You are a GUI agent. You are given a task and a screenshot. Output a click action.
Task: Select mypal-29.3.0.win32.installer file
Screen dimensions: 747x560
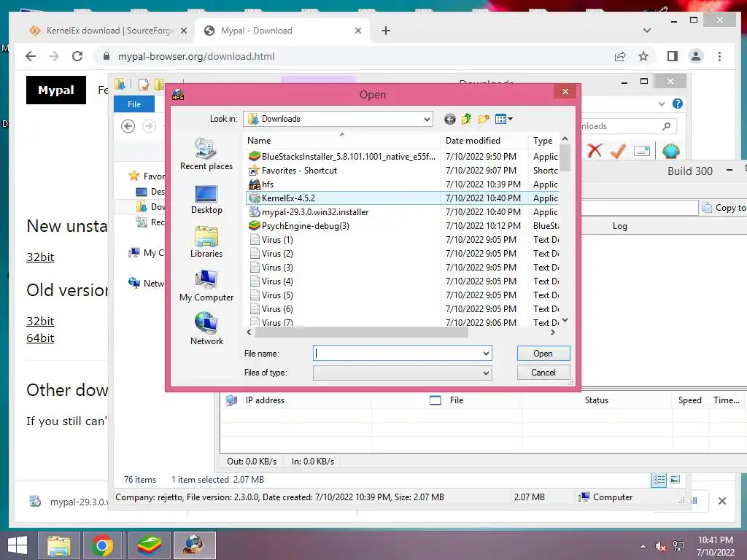pos(309,212)
